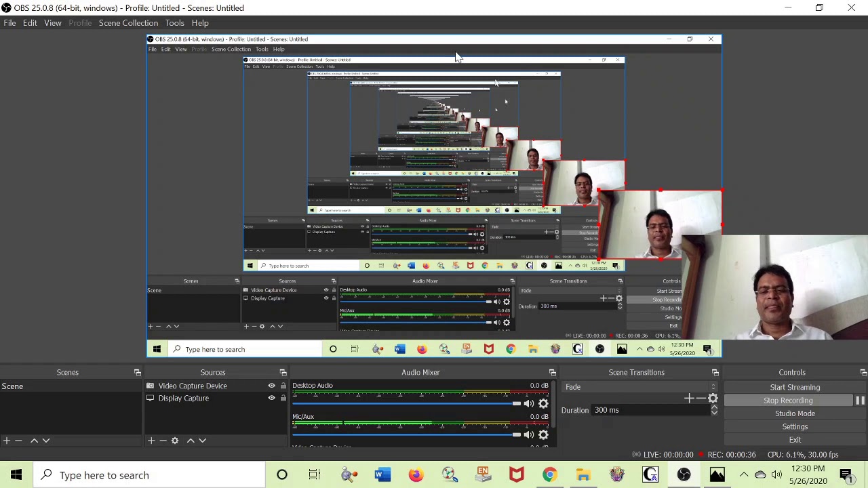Open the Tools menu
868x488 pixels.
coord(174,23)
